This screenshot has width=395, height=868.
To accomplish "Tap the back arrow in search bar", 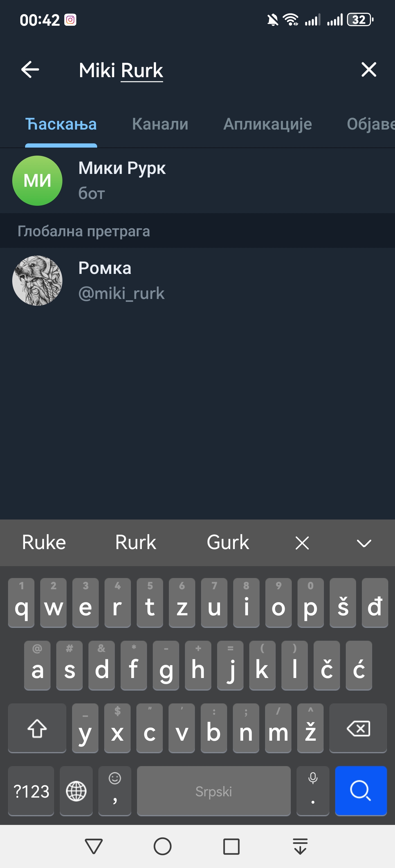I will tap(30, 70).
